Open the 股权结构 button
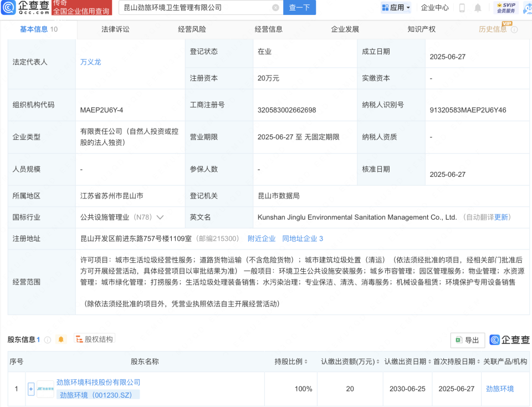 pos(95,339)
